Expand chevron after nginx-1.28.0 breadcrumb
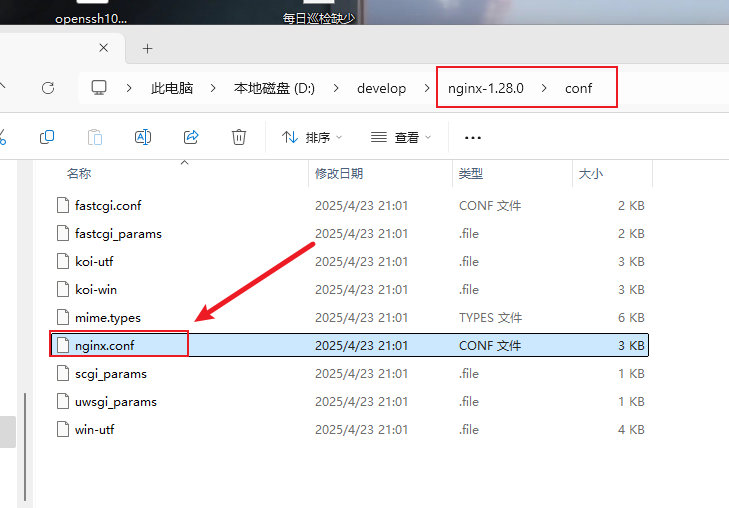 point(543,88)
